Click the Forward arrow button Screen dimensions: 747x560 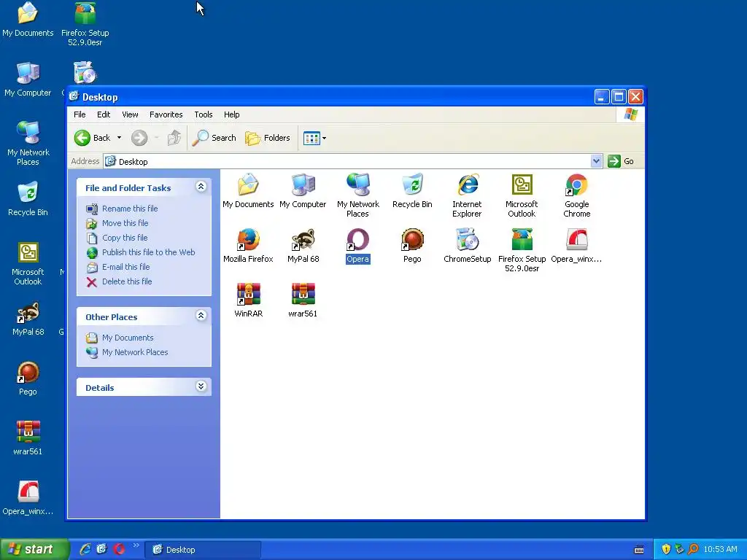pyautogui.click(x=139, y=138)
